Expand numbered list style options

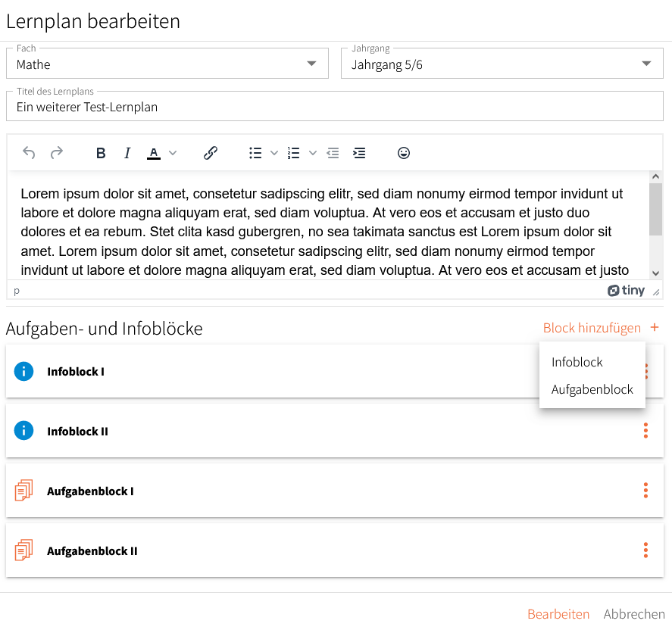point(313,153)
